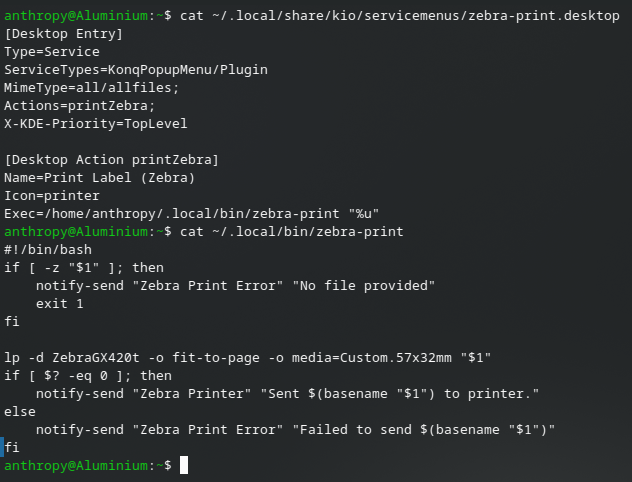This screenshot has height=482, width=632.
Task: Click the "MimeType=all/allfiles;" line
Action: point(92,88)
